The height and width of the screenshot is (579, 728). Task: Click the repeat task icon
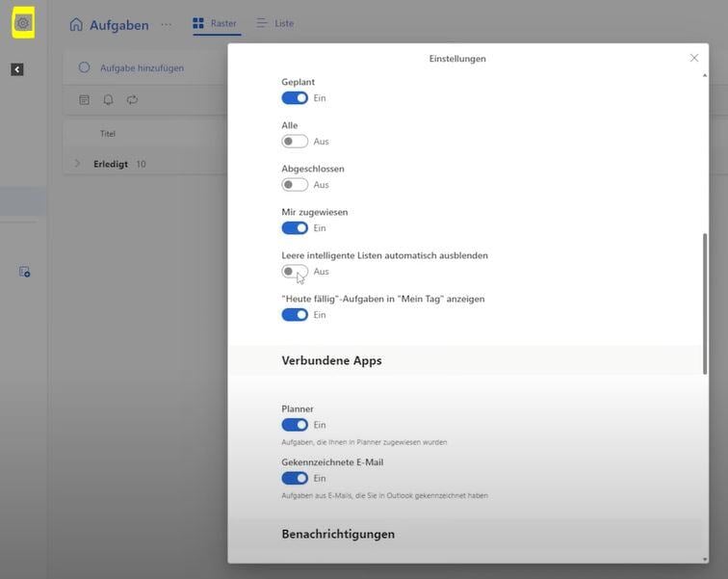coord(132,100)
